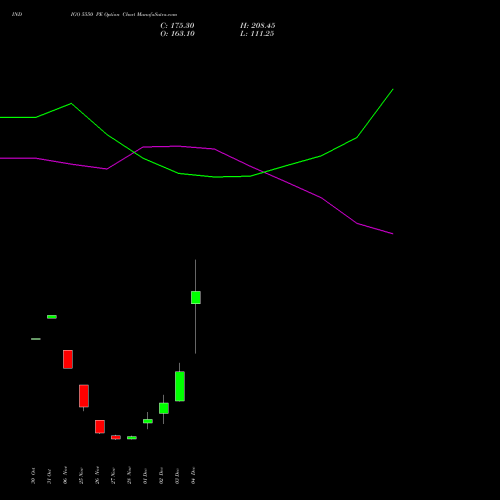Viewport: 500px width, 500px height.
Task: Click the red candlestick for 06 Nov
Action: 68,359
